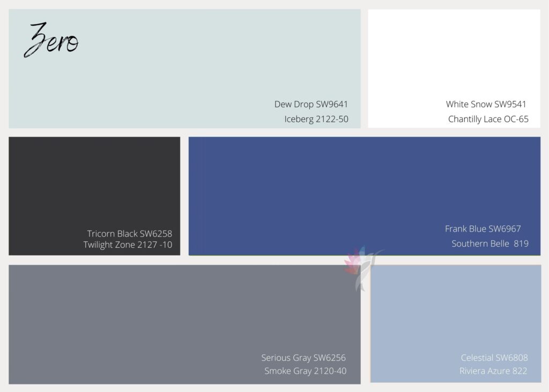Pick the White Snow color swatch
Viewport: 549px width, 392px height.
(454, 54)
